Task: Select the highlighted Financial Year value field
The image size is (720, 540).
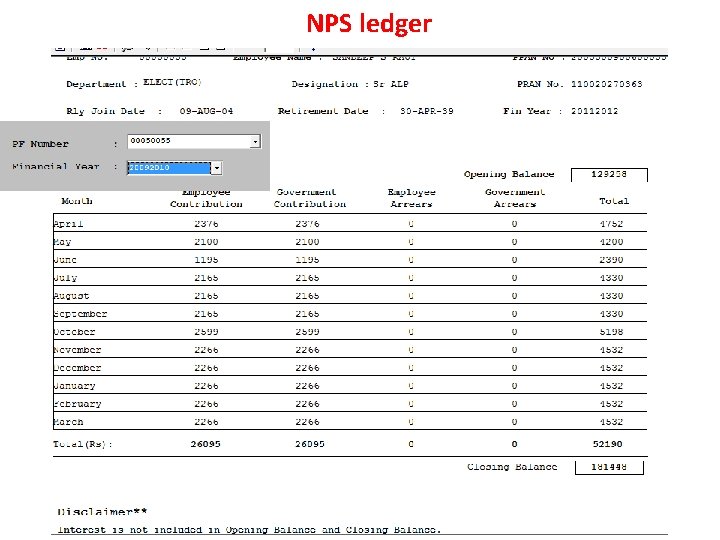Action: tap(169, 168)
